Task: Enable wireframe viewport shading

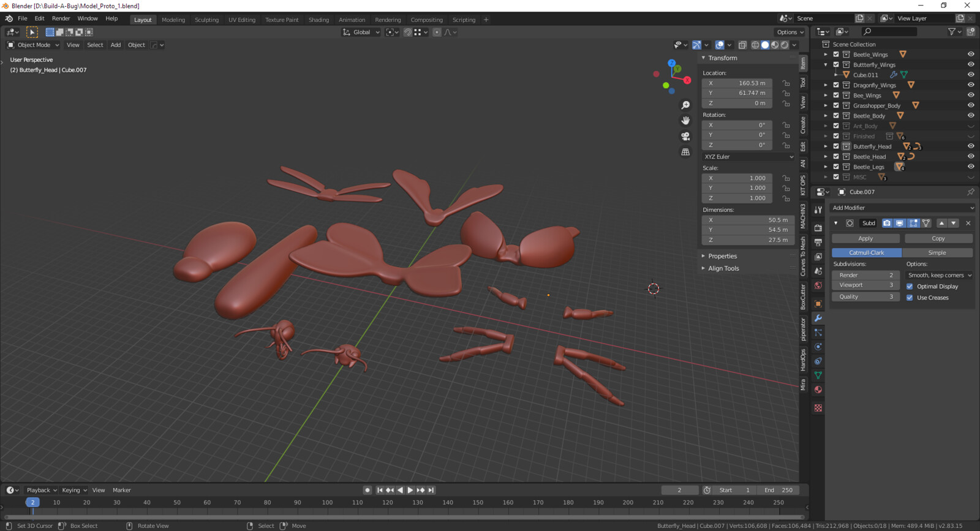Action: (755, 45)
